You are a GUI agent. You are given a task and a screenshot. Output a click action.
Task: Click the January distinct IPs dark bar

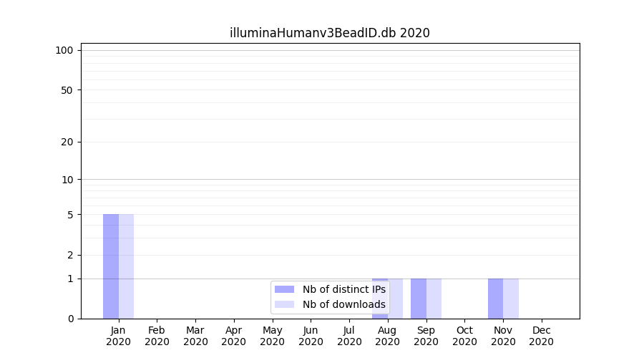tap(111, 266)
